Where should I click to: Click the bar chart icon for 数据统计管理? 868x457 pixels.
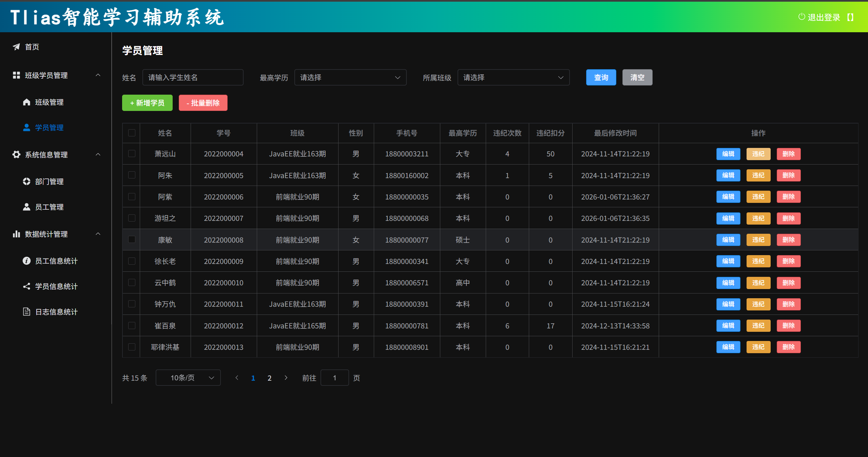(16, 234)
